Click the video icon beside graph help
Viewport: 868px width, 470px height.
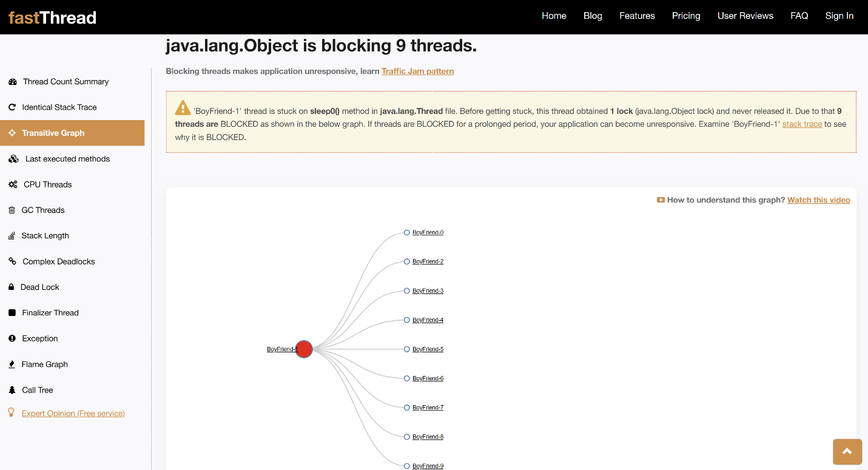pos(661,200)
